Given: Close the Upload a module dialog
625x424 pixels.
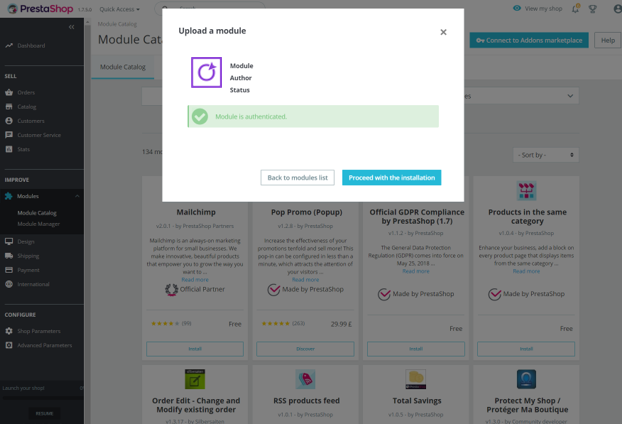Looking at the screenshot, I should tap(443, 32).
